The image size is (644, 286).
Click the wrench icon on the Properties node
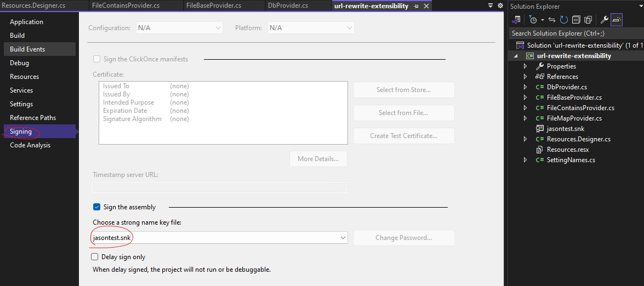540,66
